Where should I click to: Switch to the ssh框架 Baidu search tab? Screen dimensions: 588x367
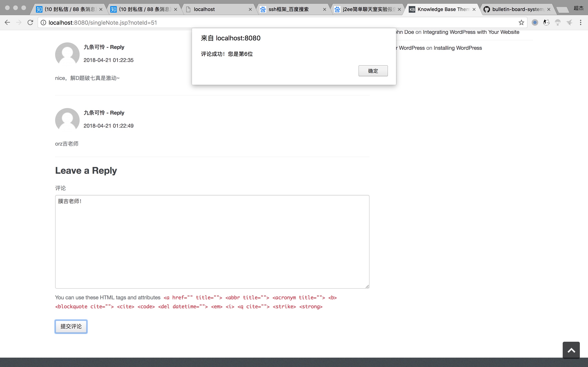(x=289, y=9)
